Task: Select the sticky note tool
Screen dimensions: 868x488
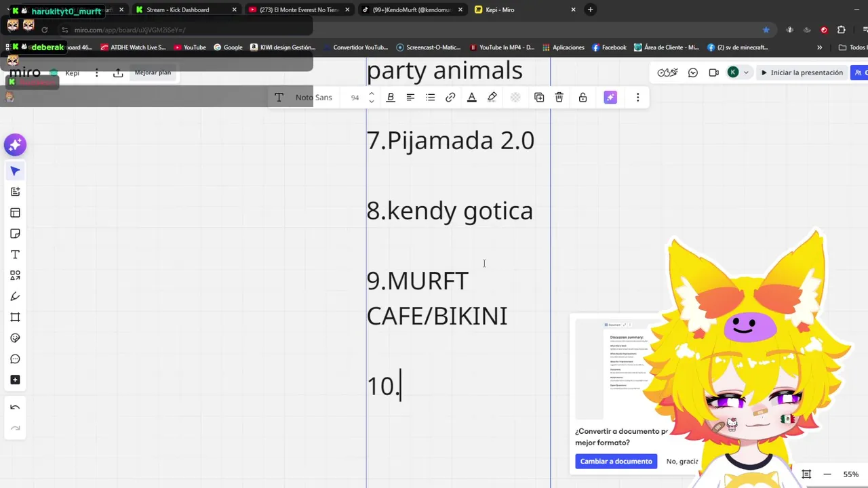Action: pos(15,234)
